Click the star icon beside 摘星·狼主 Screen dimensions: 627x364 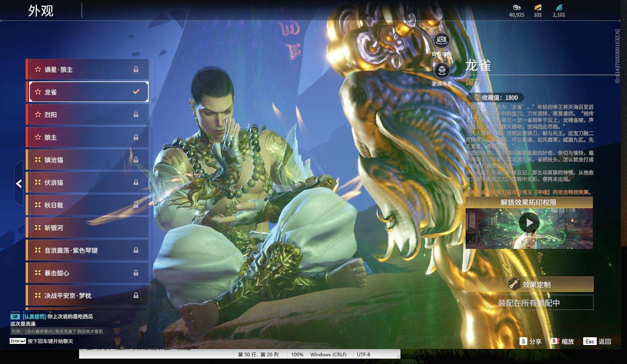tap(38, 69)
